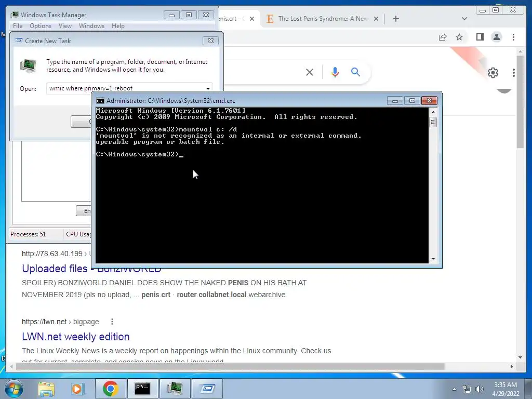Click inside the command prompt console
The height and width of the screenshot is (399, 532).
(x=262, y=185)
